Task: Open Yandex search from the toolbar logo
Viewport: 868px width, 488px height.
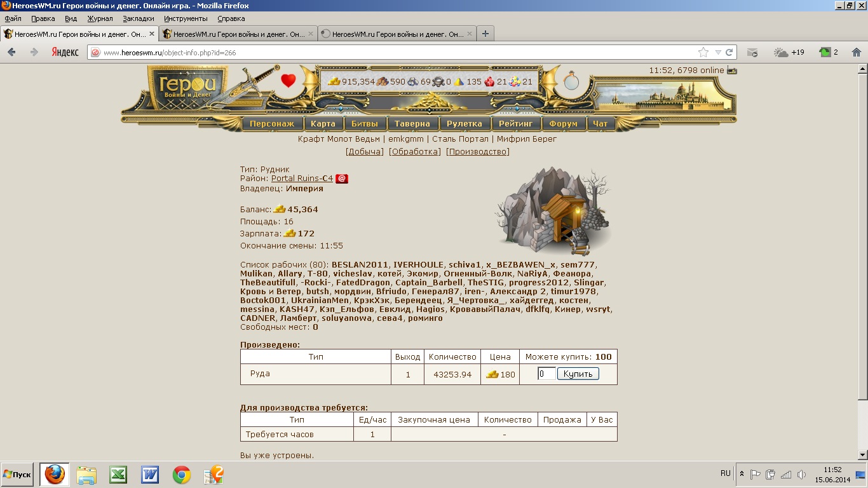Action: tap(65, 52)
